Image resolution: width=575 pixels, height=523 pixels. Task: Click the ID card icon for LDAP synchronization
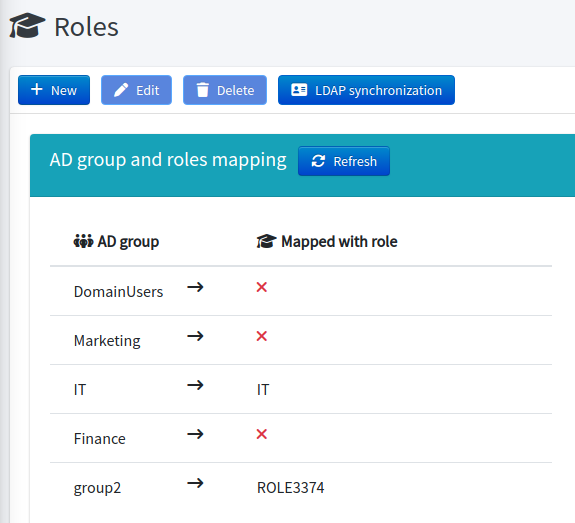299,89
